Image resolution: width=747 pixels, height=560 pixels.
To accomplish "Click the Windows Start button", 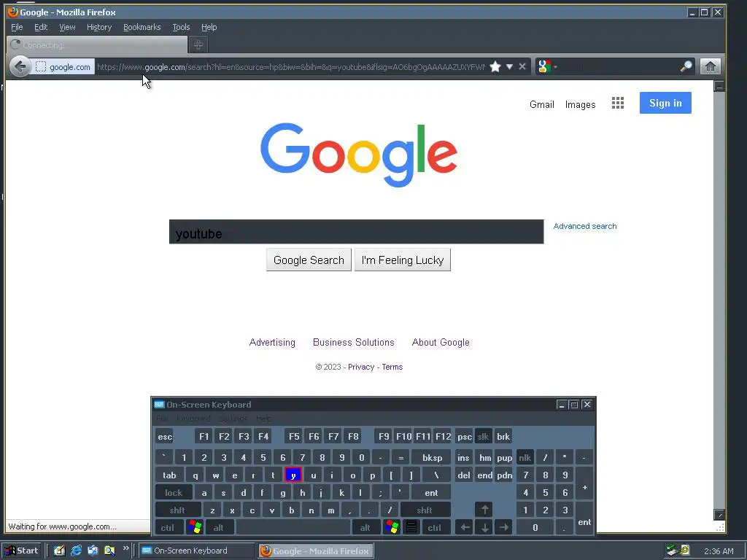I will pos(22,551).
